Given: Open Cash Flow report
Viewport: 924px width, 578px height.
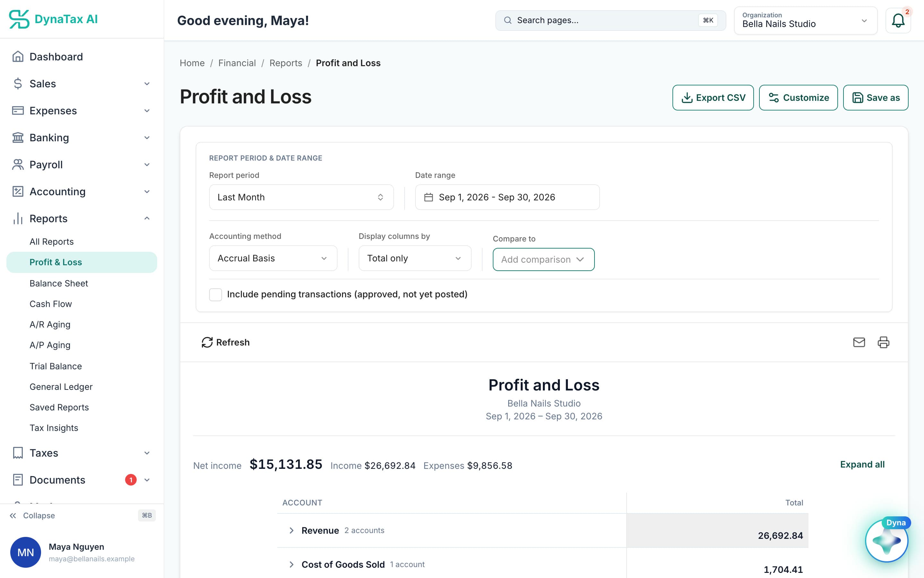Looking at the screenshot, I should pyautogui.click(x=51, y=304).
